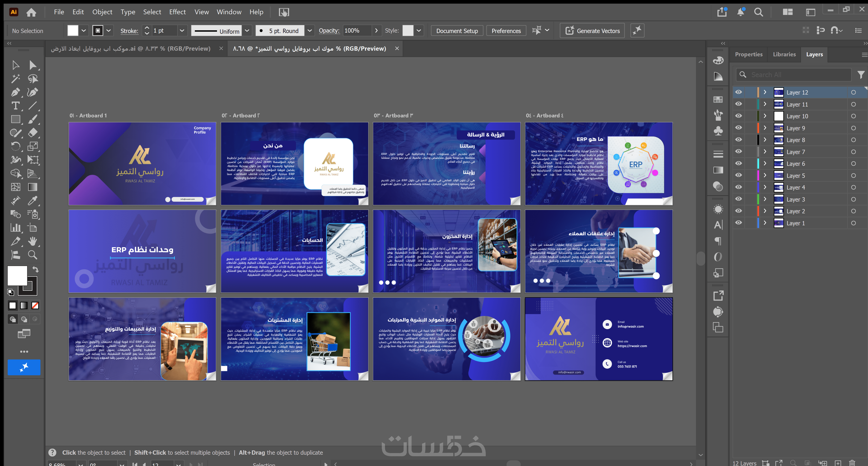Open the 5 pt. Round brush dropdown
The height and width of the screenshot is (466, 868).
pos(310,31)
